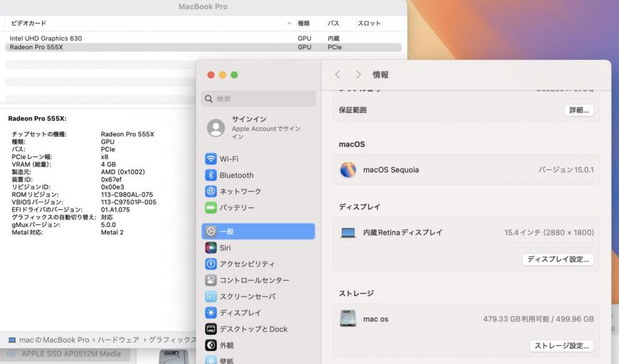This screenshot has width=619, height=364.
Task: Click the 内蔵Retinaディスプレイ laptop icon
Action: point(348,233)
